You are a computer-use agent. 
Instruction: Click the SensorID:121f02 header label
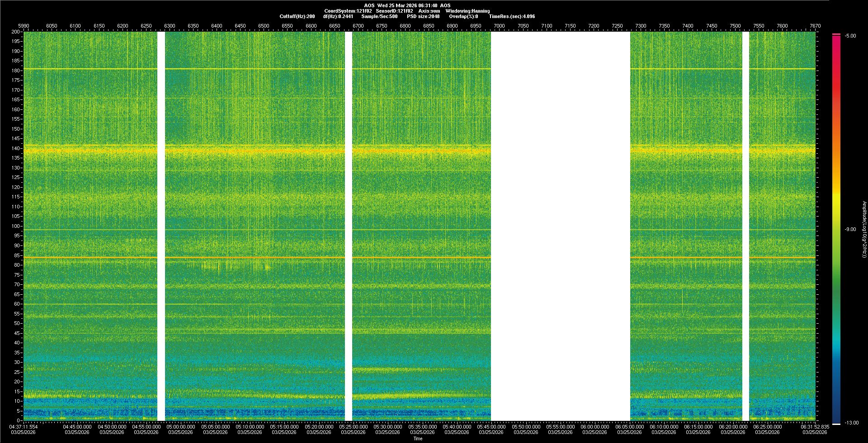(394, 11)
